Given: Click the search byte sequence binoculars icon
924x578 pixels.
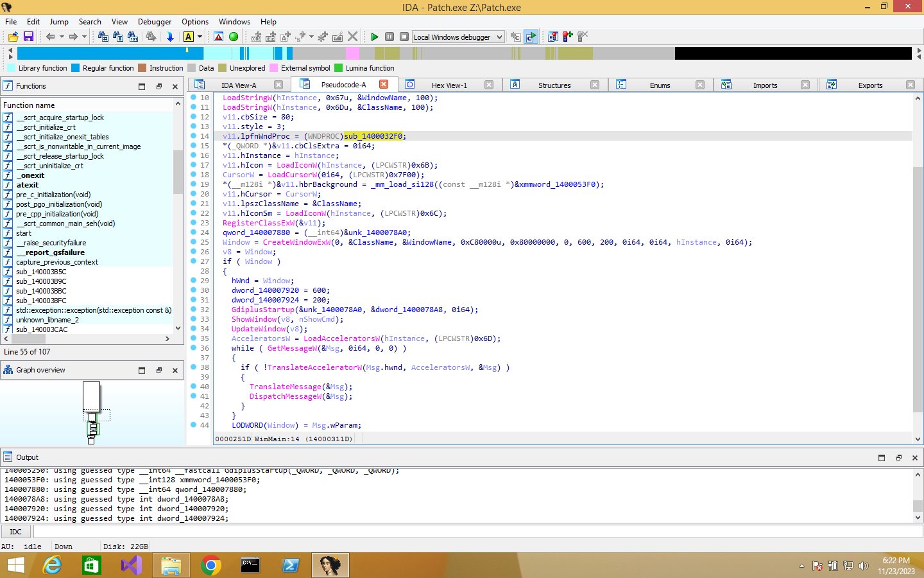Looking at the screenshot, I should pyautogui.click(x=133, y=37).
